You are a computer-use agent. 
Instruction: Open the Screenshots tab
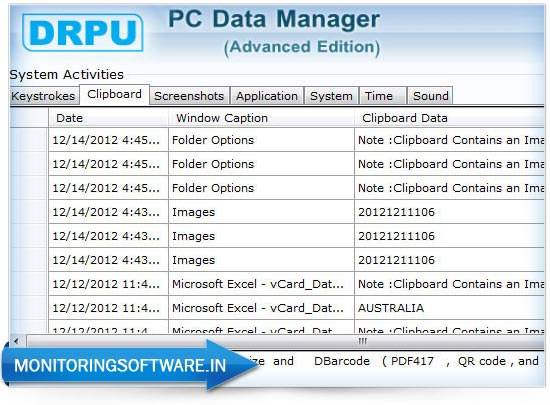pyautogui.click(x=189, y=96)
